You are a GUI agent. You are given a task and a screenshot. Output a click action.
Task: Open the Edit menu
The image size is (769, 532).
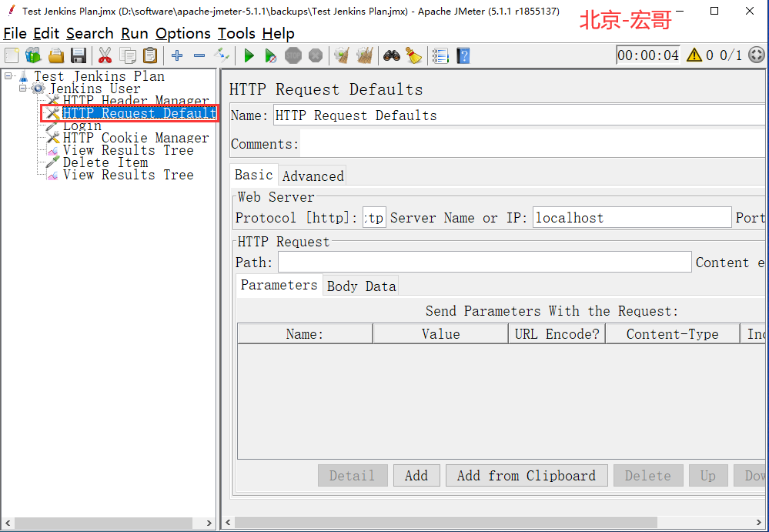[46, 33]
